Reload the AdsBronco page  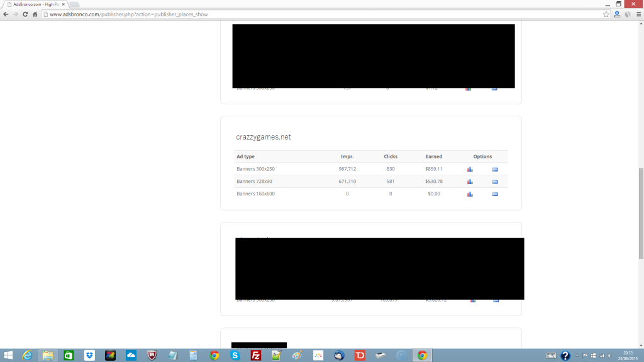[25, 14]
